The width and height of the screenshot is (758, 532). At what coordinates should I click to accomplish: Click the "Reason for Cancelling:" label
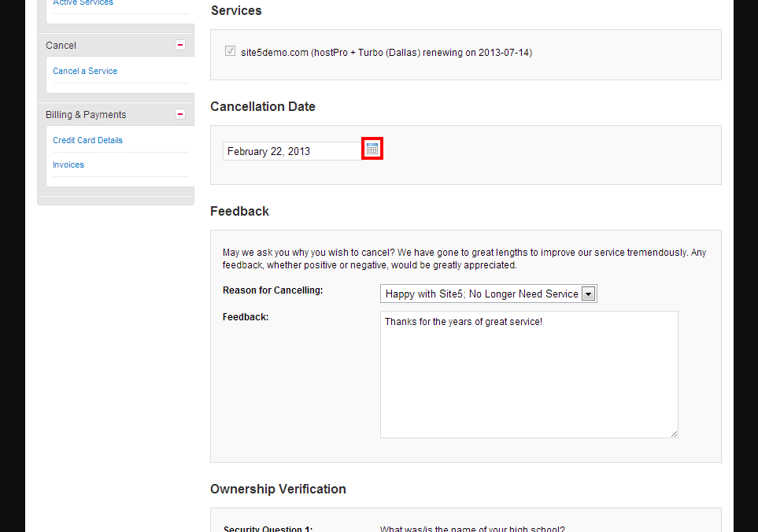point(272,290)
